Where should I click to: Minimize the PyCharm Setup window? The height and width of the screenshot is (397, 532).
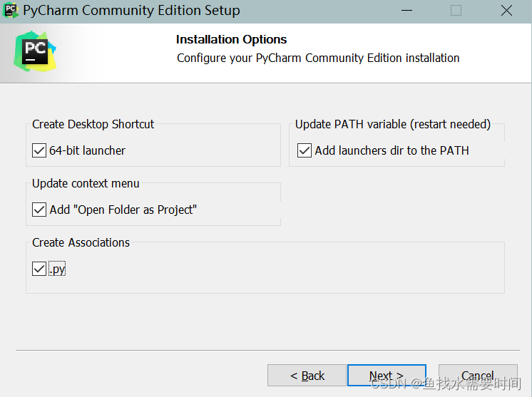coord(406,11)
